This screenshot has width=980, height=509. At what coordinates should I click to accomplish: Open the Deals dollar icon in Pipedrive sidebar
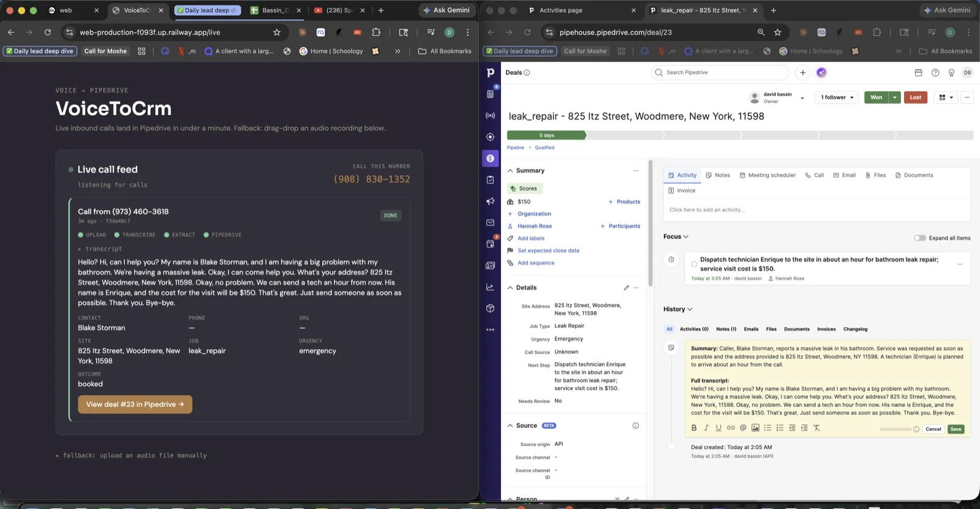[490, 159]
